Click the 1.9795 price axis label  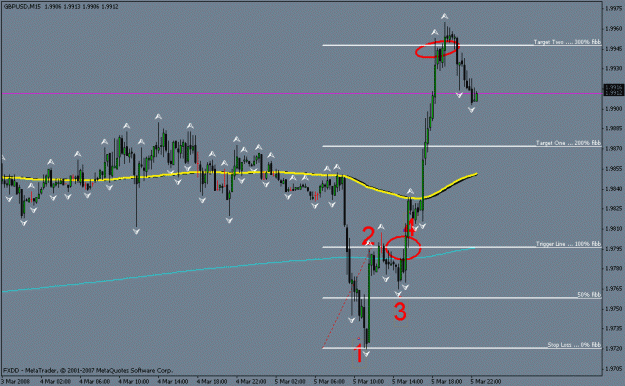coord(613,248)
